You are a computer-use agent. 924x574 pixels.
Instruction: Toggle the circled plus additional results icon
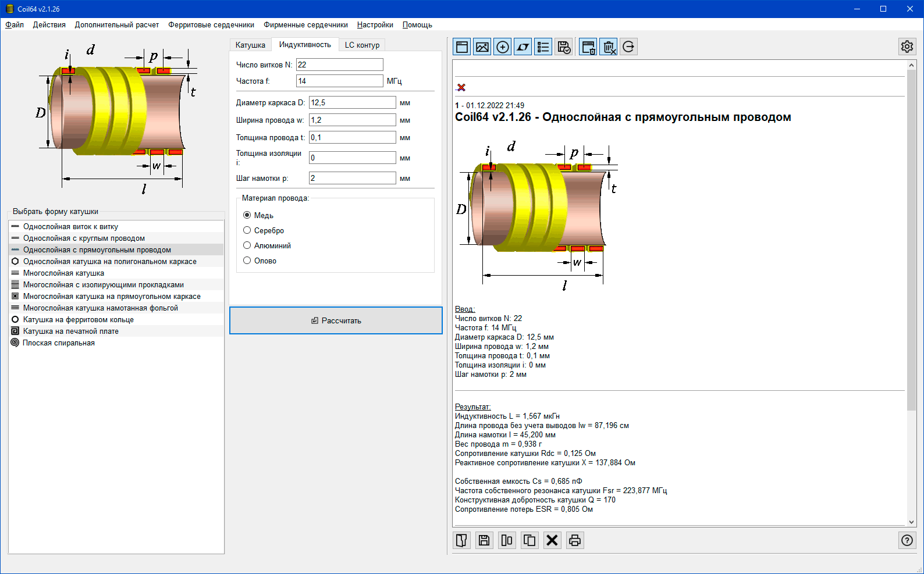click(503, 47)
